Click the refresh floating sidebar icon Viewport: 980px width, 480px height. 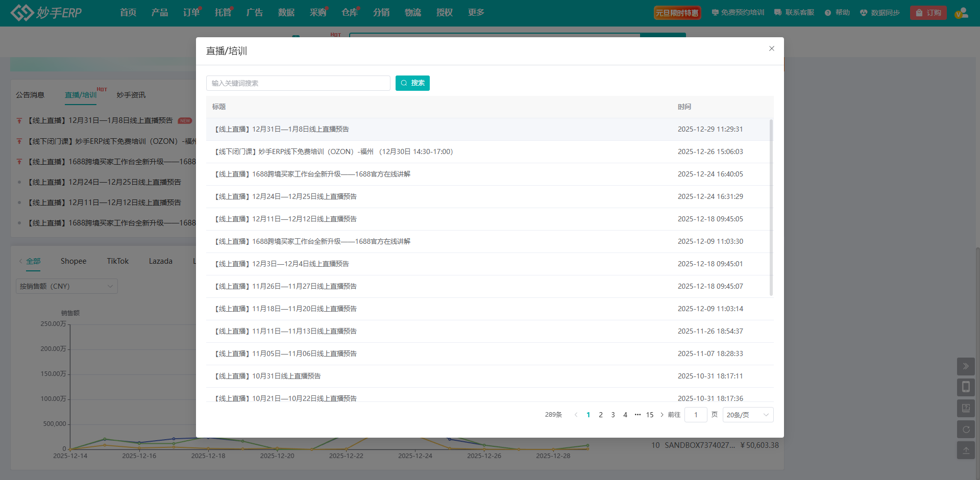[965, 429]
